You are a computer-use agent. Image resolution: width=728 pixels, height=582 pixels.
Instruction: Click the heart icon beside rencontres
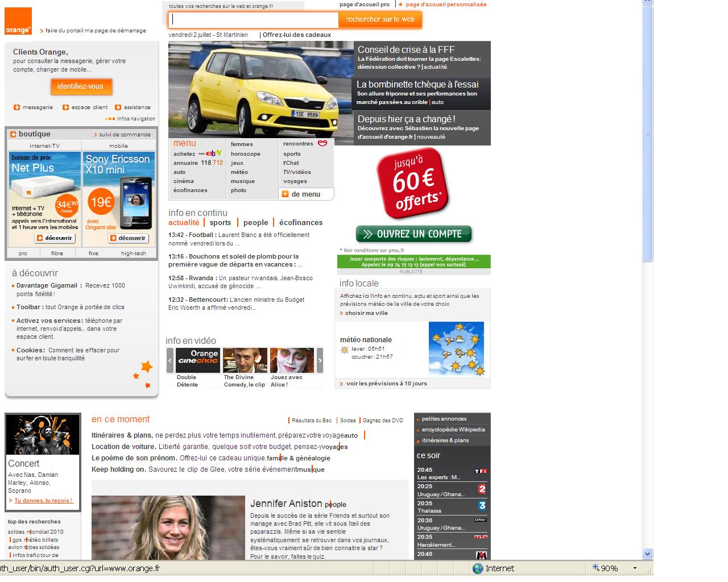(322, 143)
